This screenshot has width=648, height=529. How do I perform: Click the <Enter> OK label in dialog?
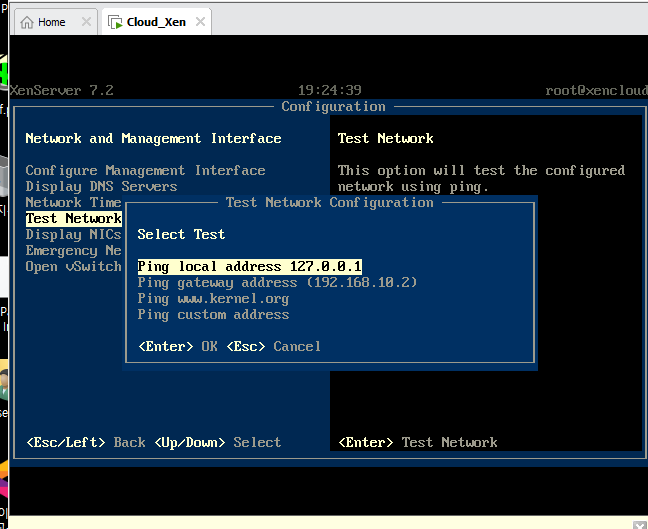click(178, 346)
